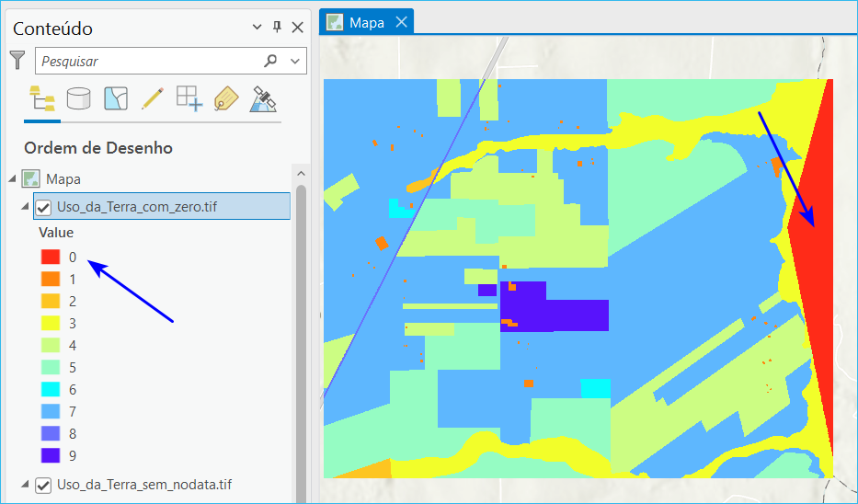Select List By Snapping icon
This screenshot has height=504, width=858.
coord(189,99)
